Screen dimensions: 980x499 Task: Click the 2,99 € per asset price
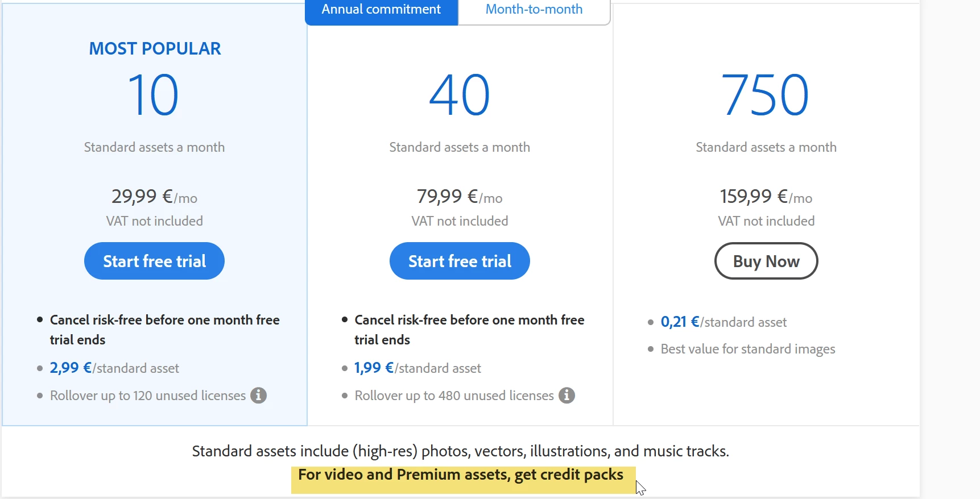click(x=71, y=368)
